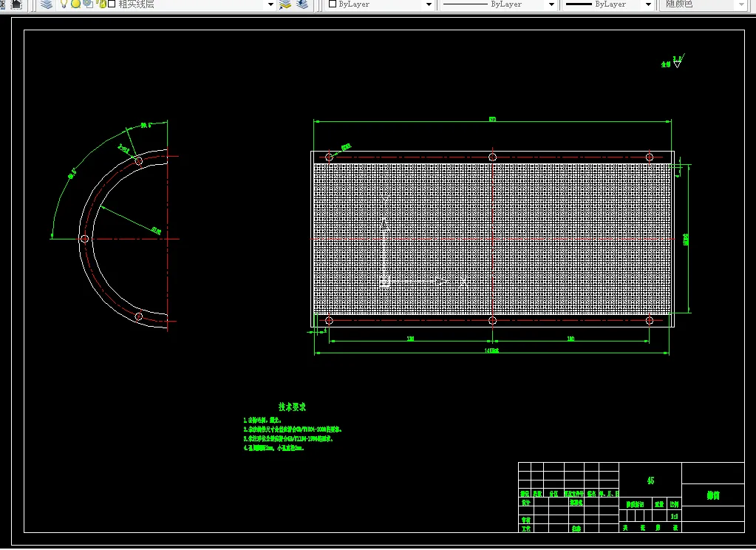Viewport: 756px width, 550px height.
Task: Click the Layer Previous icon
Action: coord(302,4)
